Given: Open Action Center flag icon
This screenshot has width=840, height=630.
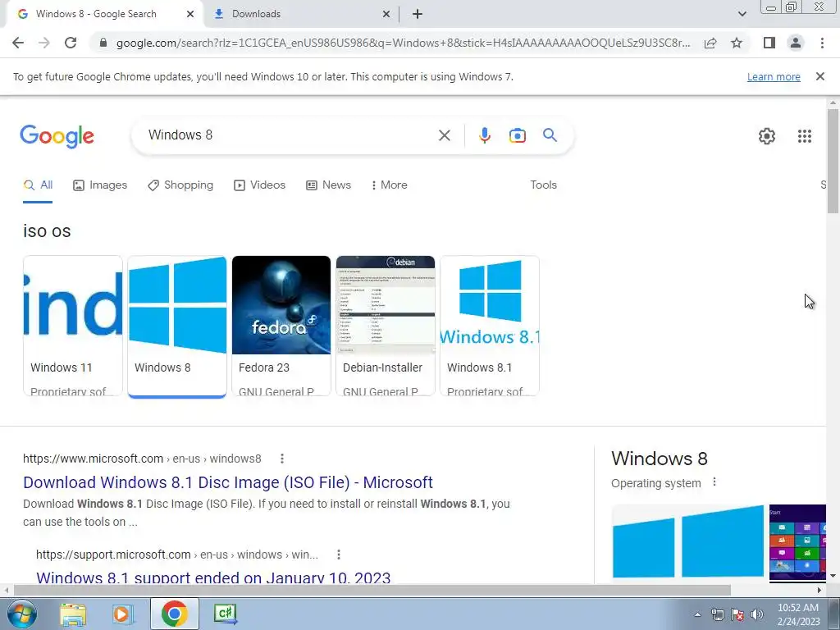Looking at the screenshot, I should [x=737, y=614].
